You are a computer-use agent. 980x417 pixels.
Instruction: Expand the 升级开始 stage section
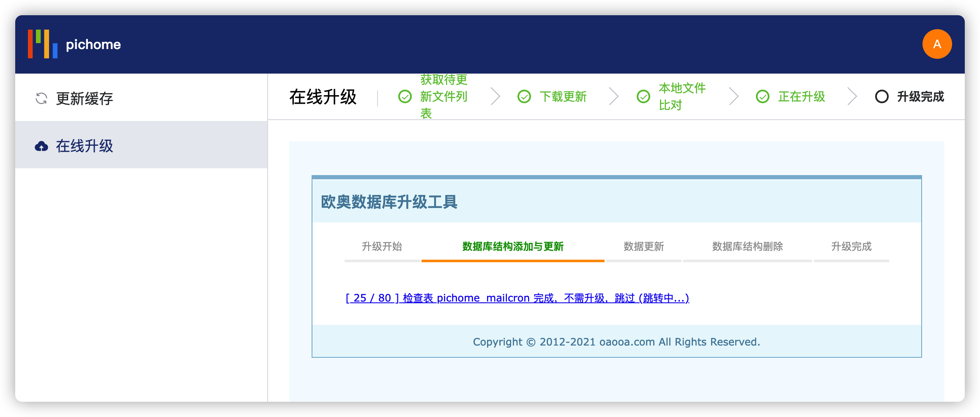(x=382, y=247)
